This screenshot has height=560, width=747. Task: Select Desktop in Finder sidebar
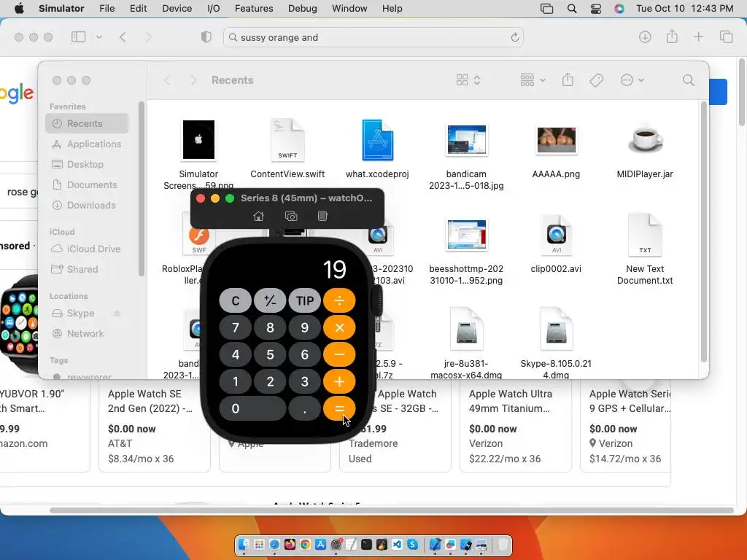tap(87, 164)
